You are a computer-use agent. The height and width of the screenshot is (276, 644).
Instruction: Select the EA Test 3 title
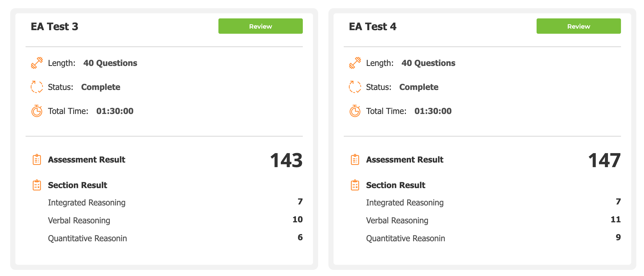click(54, 27)
